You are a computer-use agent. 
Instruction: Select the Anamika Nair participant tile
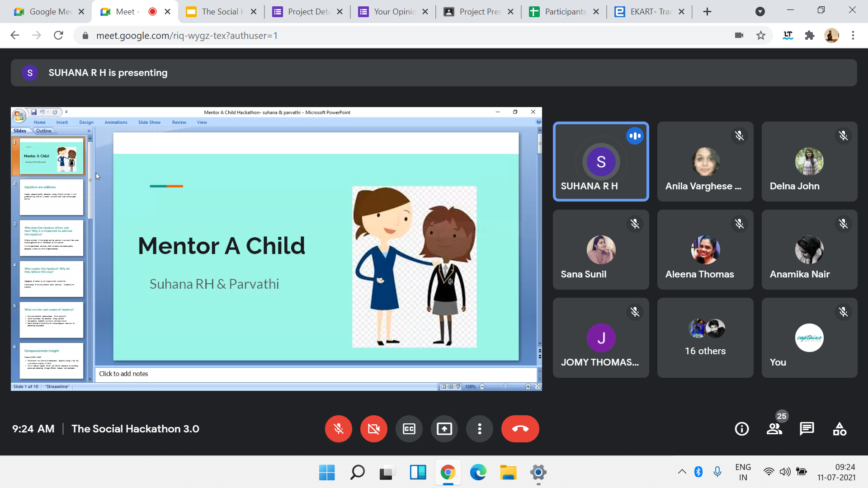pos(809,249)
